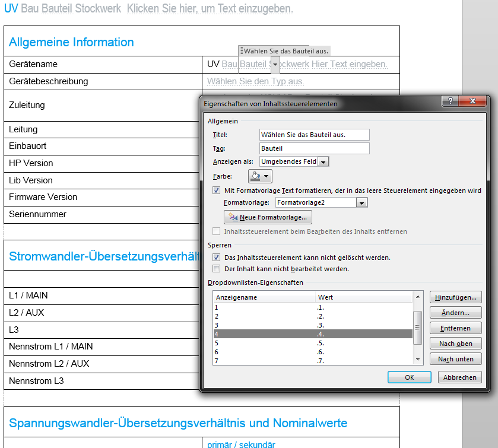The image size is (498, 448).
Task: Click the 'Zuleitung' table cell
Action: (x=103, y=106)
